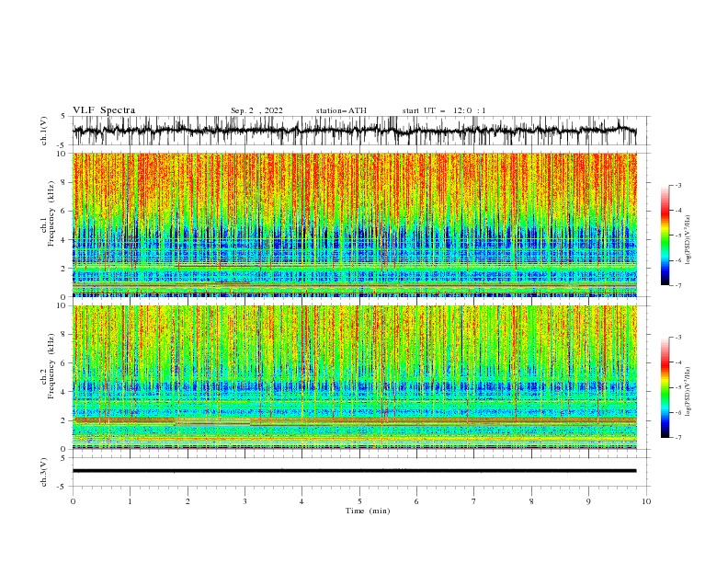The width and height of the screenshot is (728, 563).
Task: Click time axis tick label "7"
Action: click(x=474, y=501)
